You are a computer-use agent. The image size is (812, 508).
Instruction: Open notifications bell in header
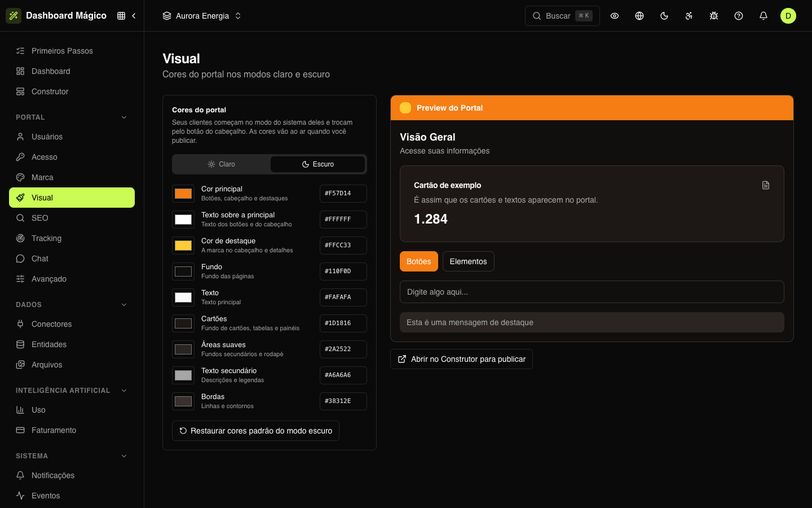coord(764,16)
